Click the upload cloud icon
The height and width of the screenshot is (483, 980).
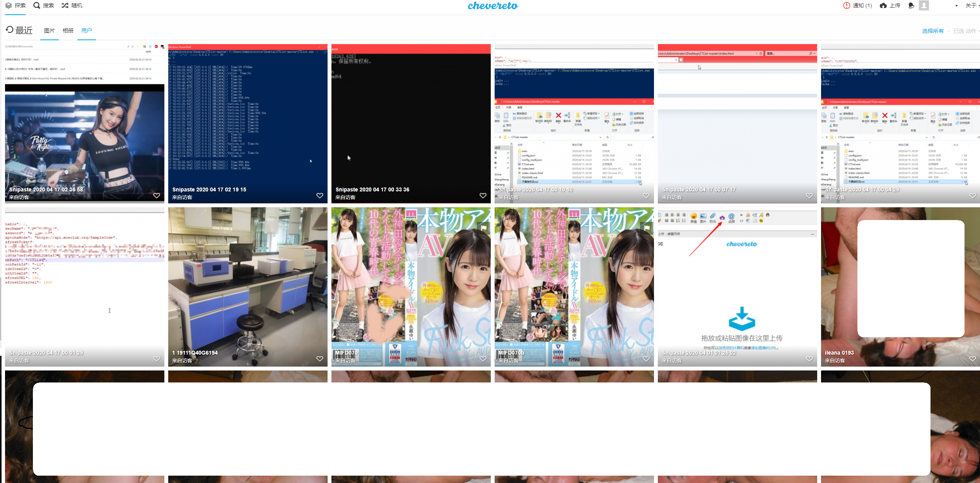click(883, 5)
